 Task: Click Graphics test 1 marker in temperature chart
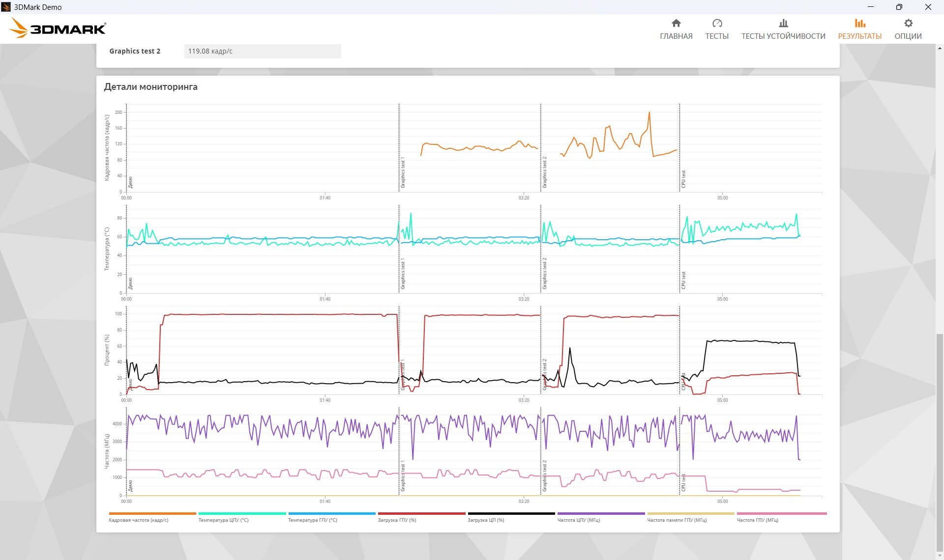click(403, 273)
